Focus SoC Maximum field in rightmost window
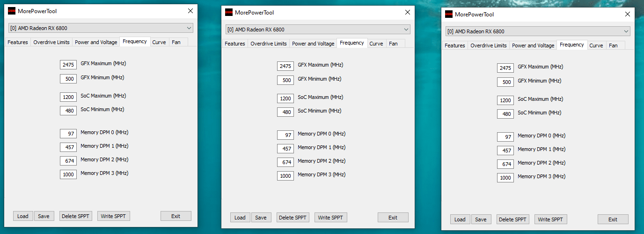Viewport: 644px width, 234px height. (505, 100)
